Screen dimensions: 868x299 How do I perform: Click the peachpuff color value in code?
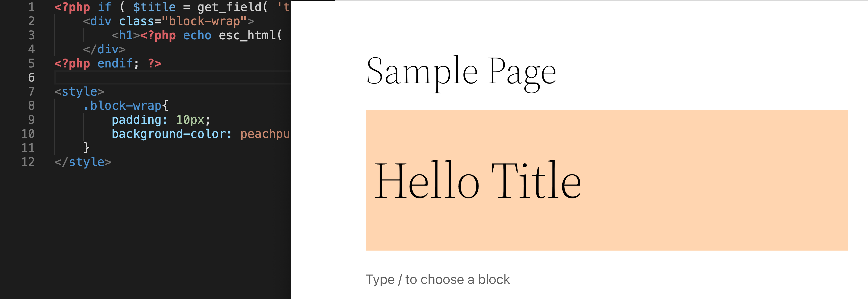pyautogui.click(x=265, y=134)
